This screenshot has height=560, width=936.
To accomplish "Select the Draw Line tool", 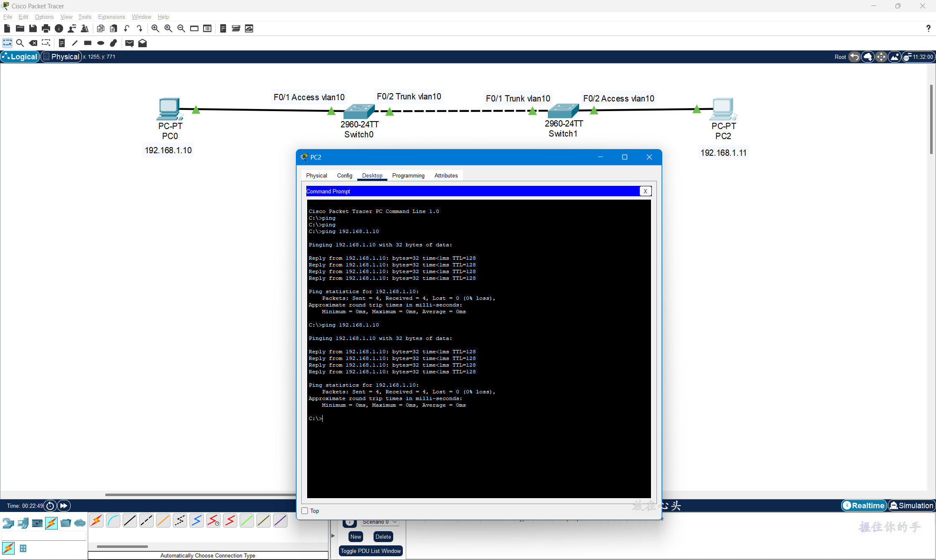I will (75, 43).
